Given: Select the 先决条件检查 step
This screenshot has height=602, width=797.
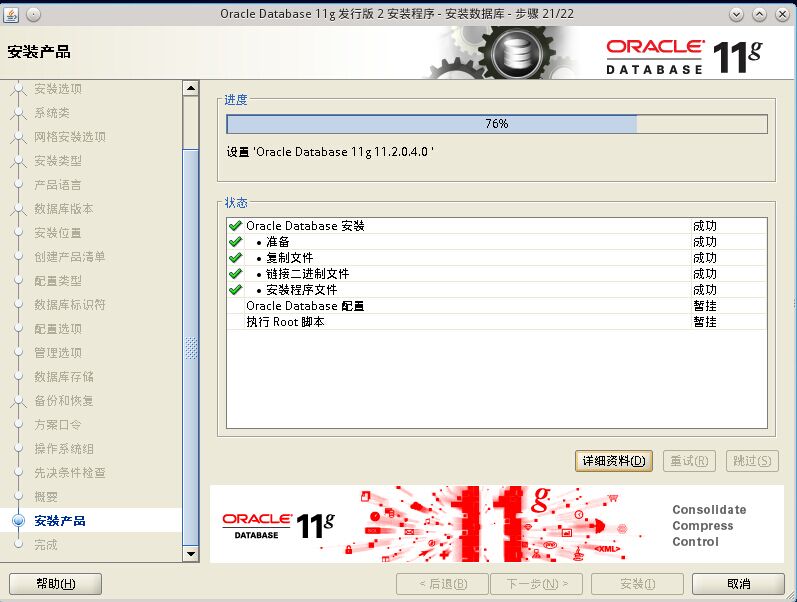Looking at the screenshot, I should 70,472.
